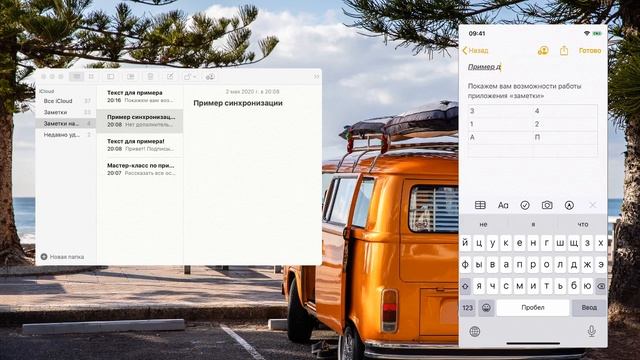640x360 pixels.
Task: Tap table cell containing '1'
Action: click(x=500, y=124)
